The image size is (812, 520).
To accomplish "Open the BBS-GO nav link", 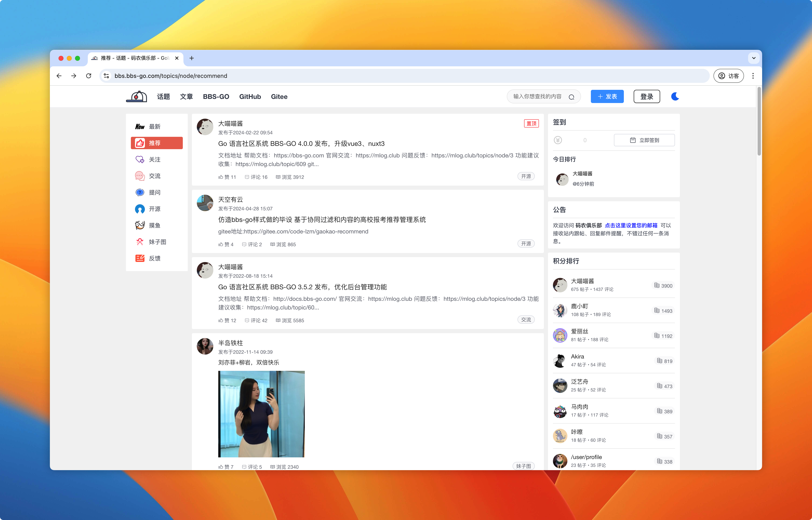I will pos(216,97).
